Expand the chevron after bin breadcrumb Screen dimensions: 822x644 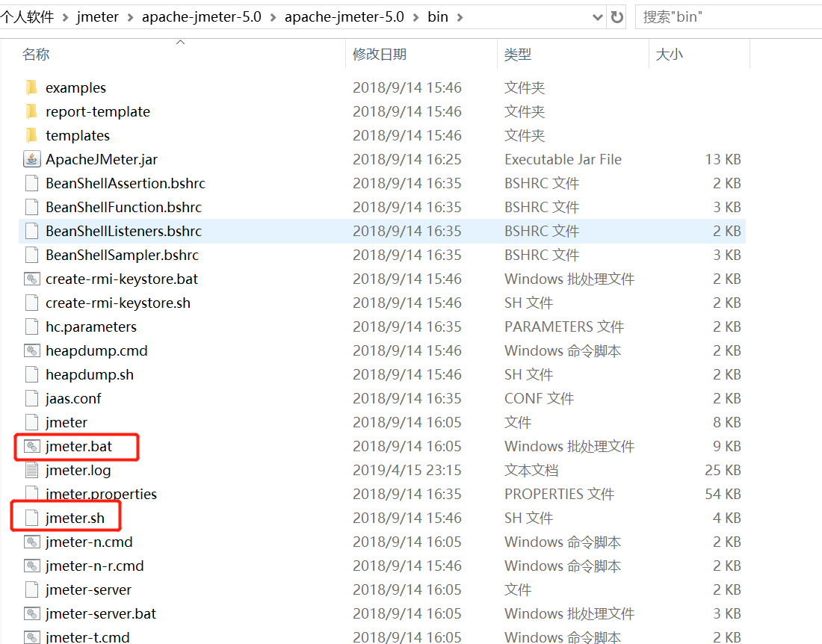(x=460, y=17)
